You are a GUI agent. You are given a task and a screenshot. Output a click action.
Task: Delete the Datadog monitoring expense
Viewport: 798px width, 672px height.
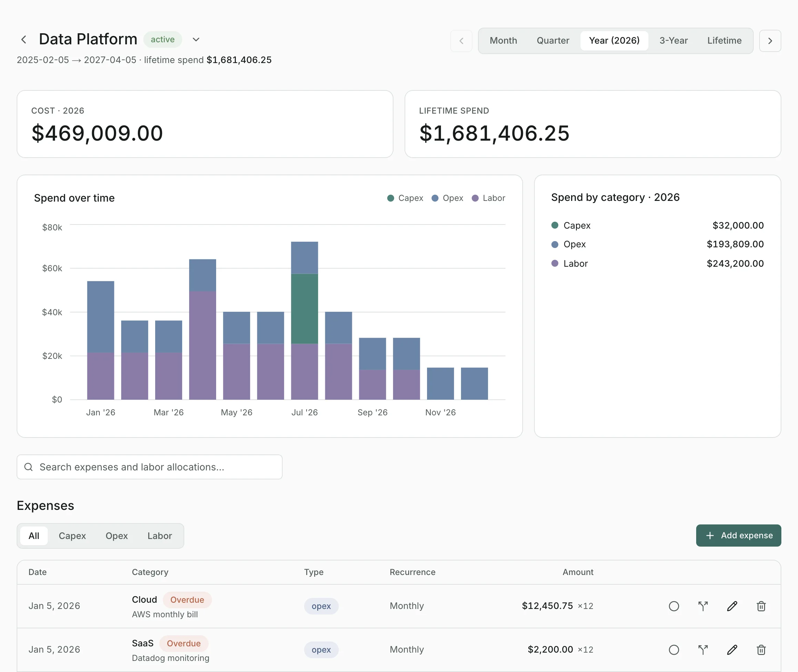point(761,650)
